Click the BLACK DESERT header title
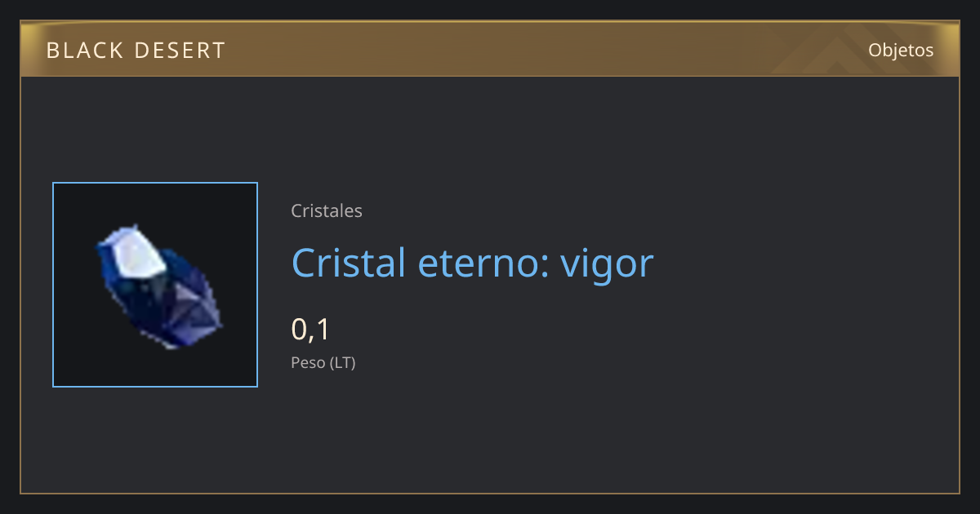This screenshot has height=514, width=980. pos(136,51)
